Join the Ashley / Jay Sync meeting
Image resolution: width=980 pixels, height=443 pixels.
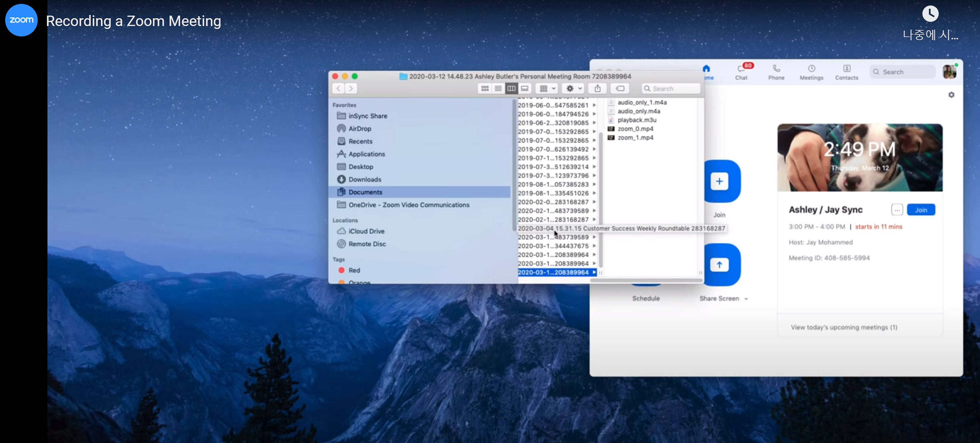[x=921, y=210]
